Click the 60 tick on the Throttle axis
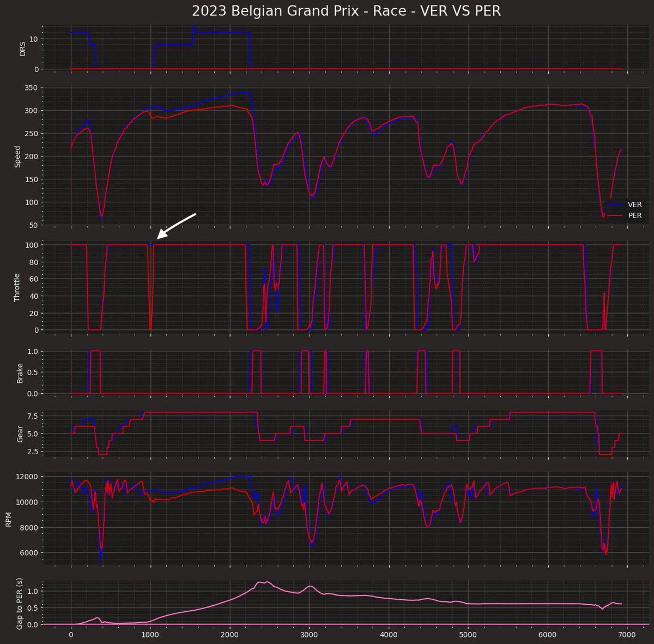 coord(33,279)
